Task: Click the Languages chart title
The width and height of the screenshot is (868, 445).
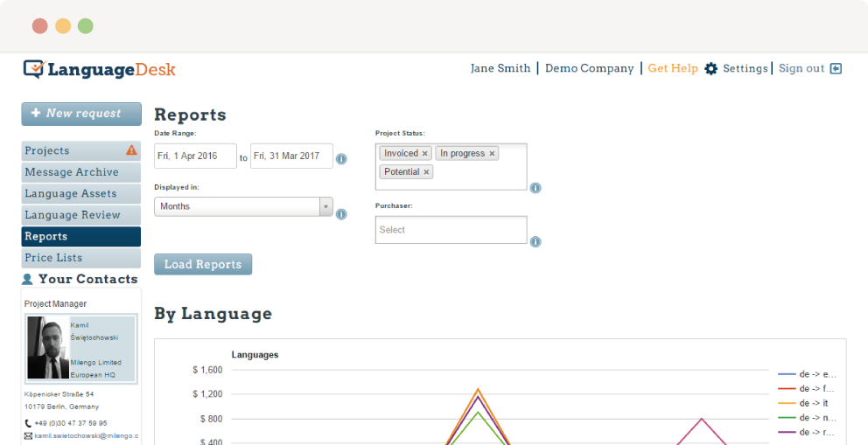Action: tap(255, 355)
